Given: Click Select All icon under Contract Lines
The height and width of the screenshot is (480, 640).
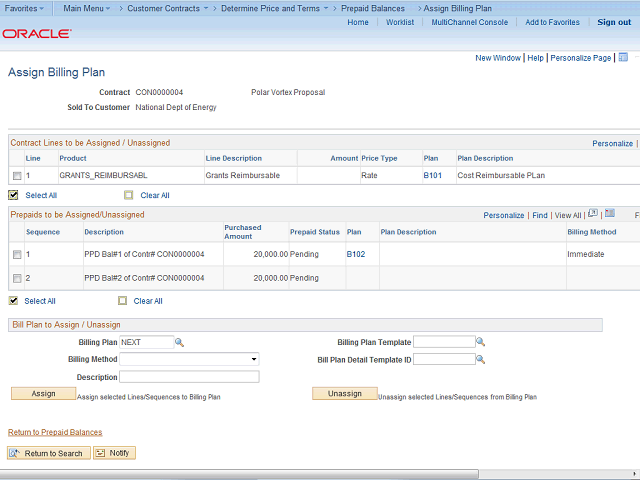Looking at the screenshot, I should click(14, 195).
